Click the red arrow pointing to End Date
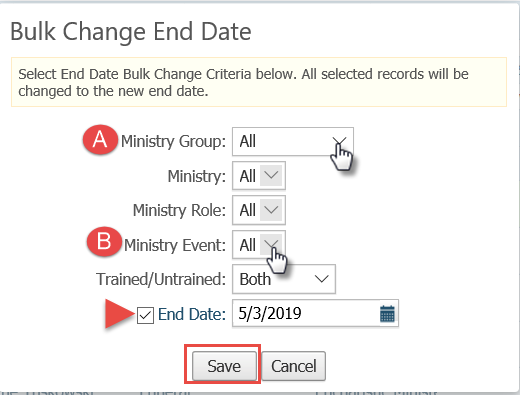 [120, 314]
